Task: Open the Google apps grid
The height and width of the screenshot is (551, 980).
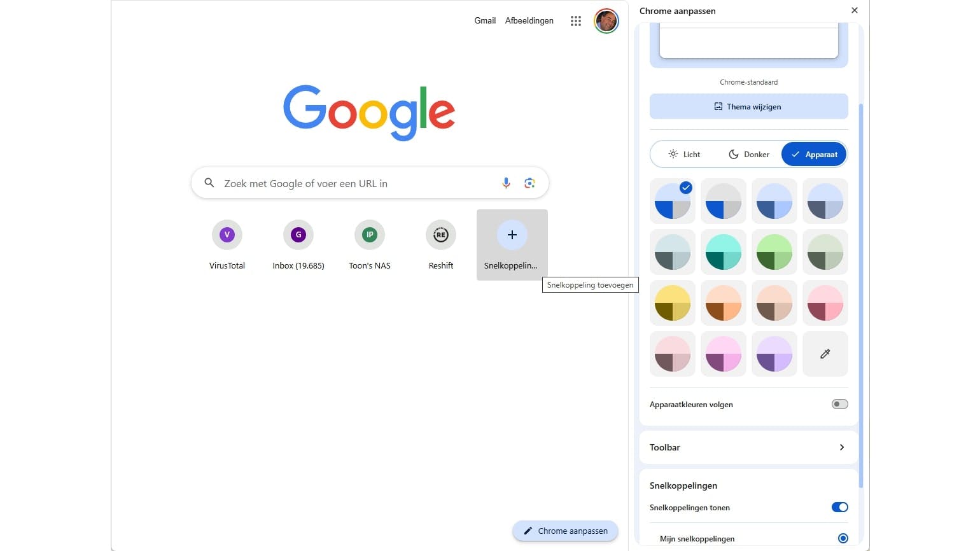Action: 576,20
